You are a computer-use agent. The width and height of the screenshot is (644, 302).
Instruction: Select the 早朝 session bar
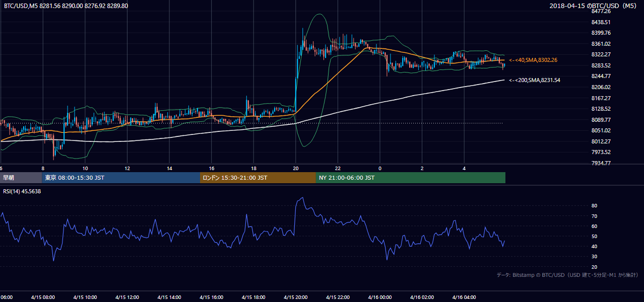click(21, 178)
